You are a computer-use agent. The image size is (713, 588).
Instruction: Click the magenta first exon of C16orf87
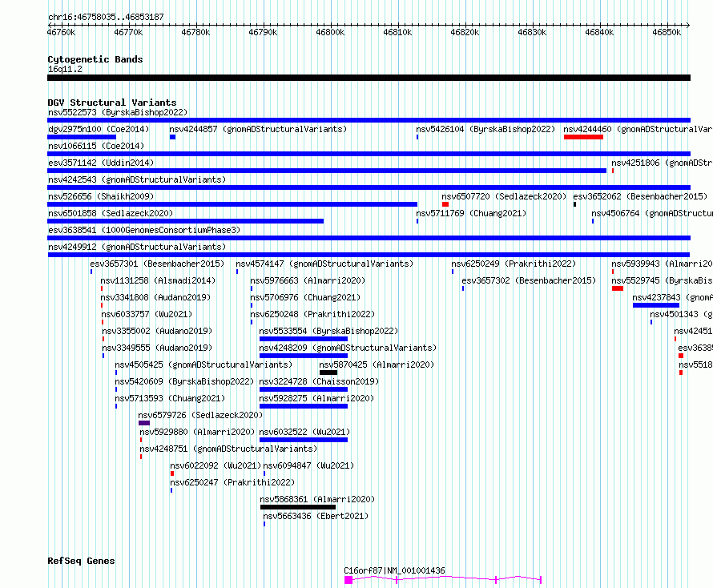(x=348, y=580)
